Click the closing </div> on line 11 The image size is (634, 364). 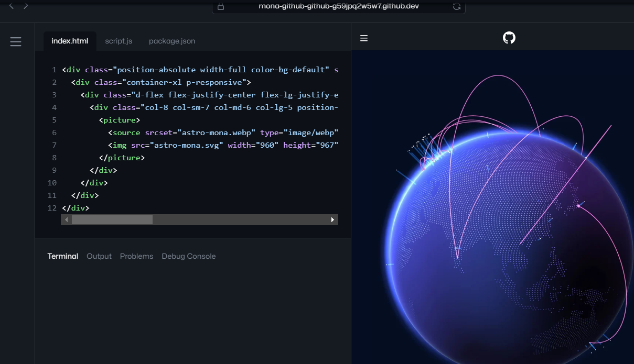84,195
